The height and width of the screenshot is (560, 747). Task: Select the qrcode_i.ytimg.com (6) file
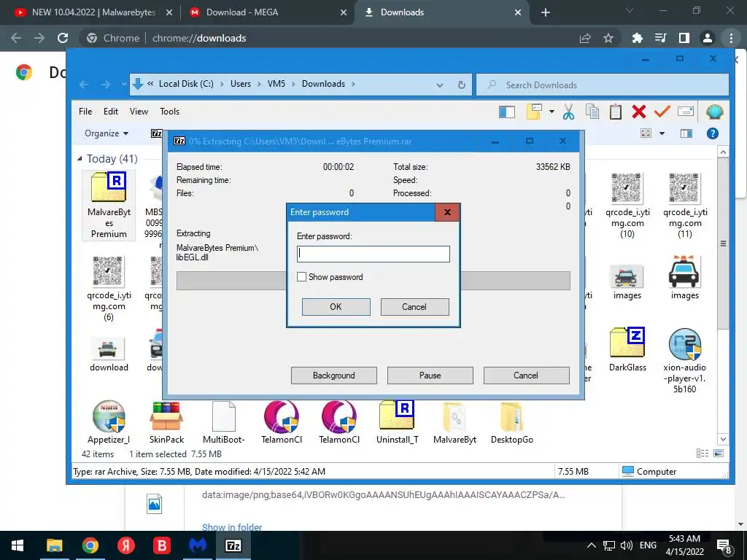point(109,289)
